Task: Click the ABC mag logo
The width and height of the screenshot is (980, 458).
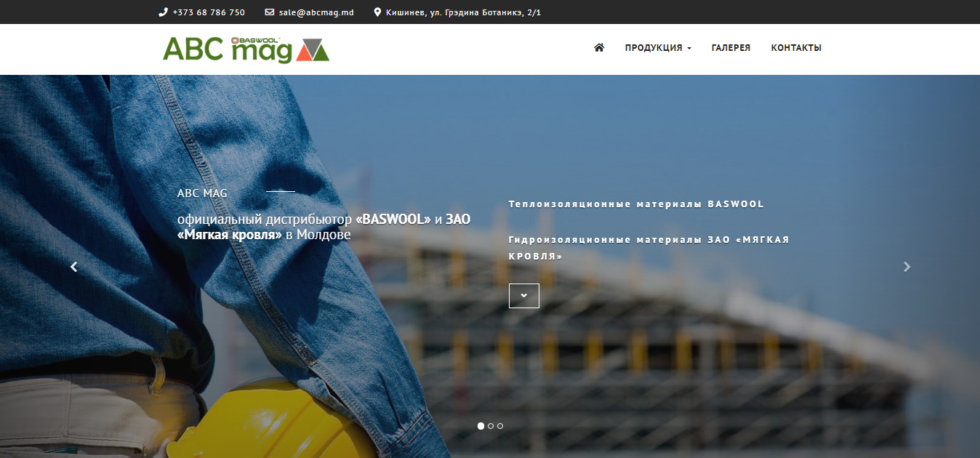Action: click(246, 49)
